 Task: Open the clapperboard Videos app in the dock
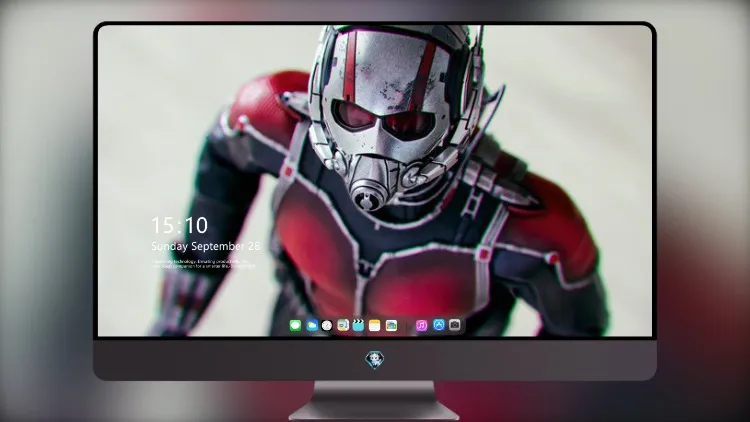point(358,325)
